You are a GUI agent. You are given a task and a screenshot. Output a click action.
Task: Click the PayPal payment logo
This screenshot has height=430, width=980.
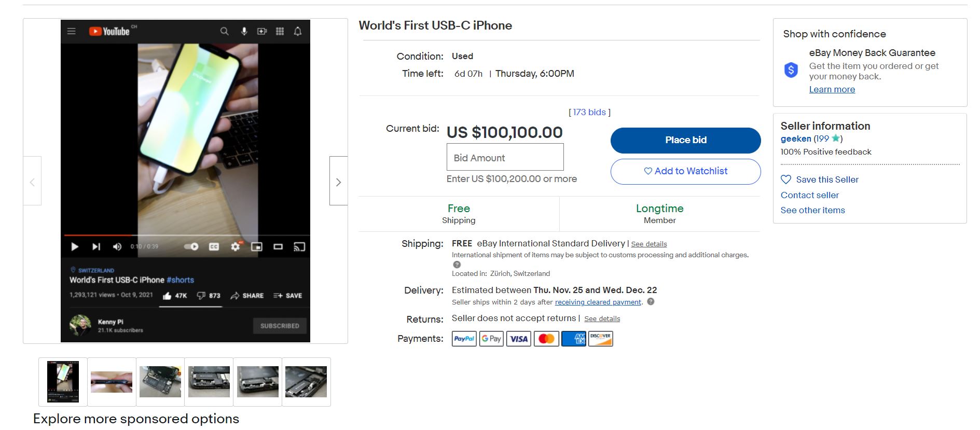pos(464,339)
